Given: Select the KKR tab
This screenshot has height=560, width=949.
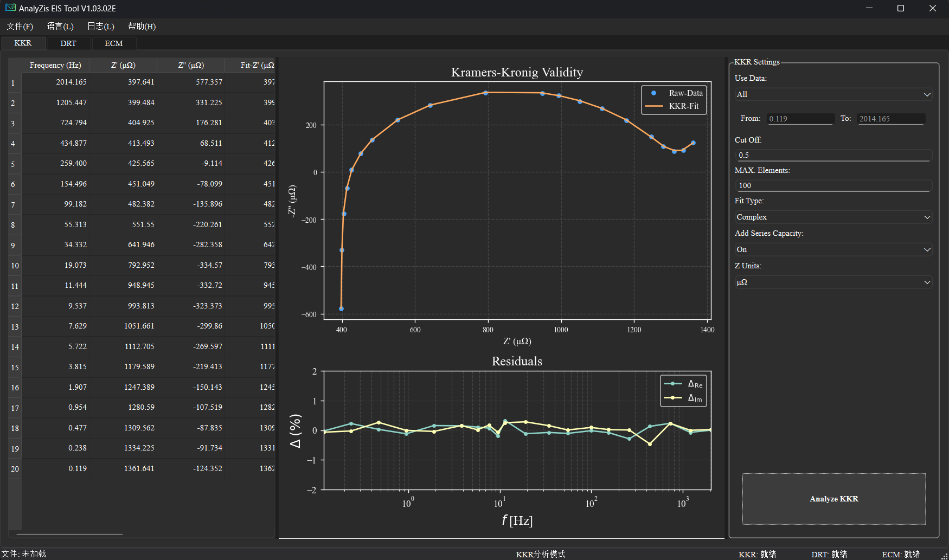Looking at the screenshot, I should coord(23,43).
